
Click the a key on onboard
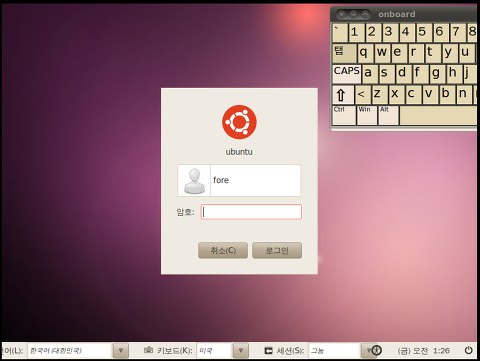coord(370,74)
